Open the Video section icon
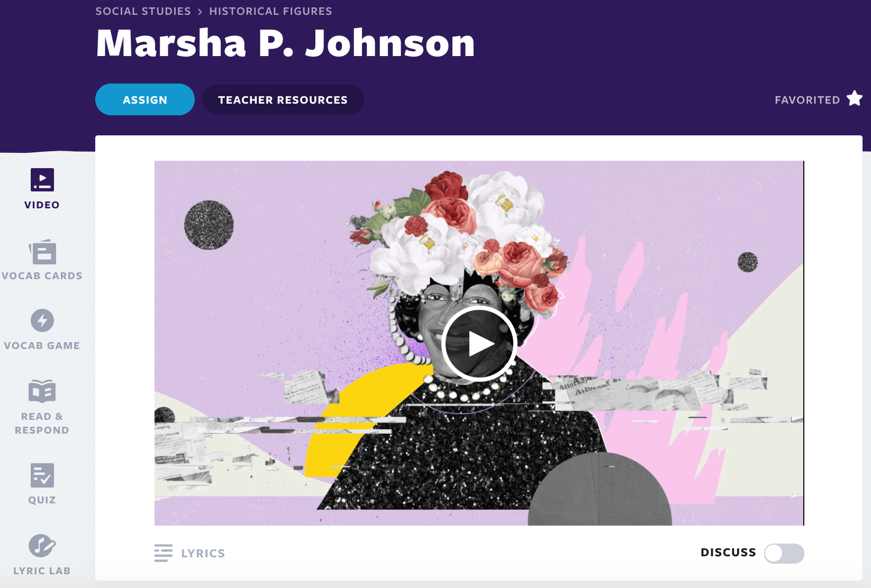Screen dimensions: 871x588 tap(42, 180)
